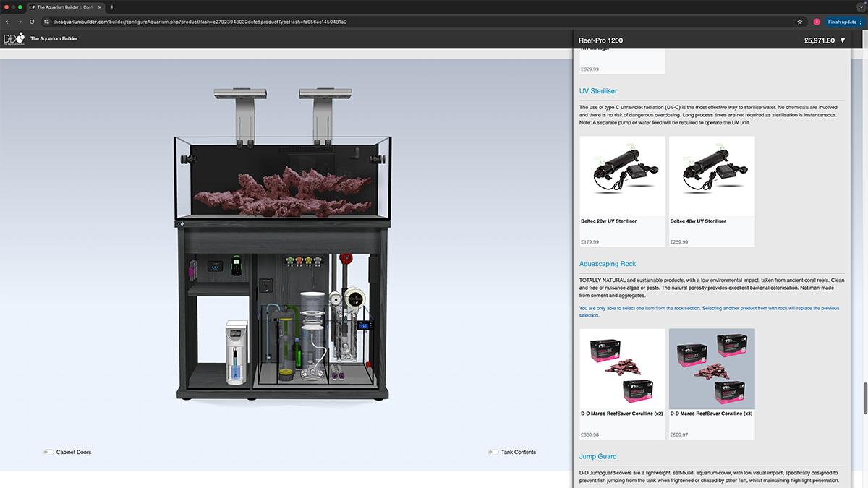
Task: Go back using the browser back arrow
Action: 8,22
